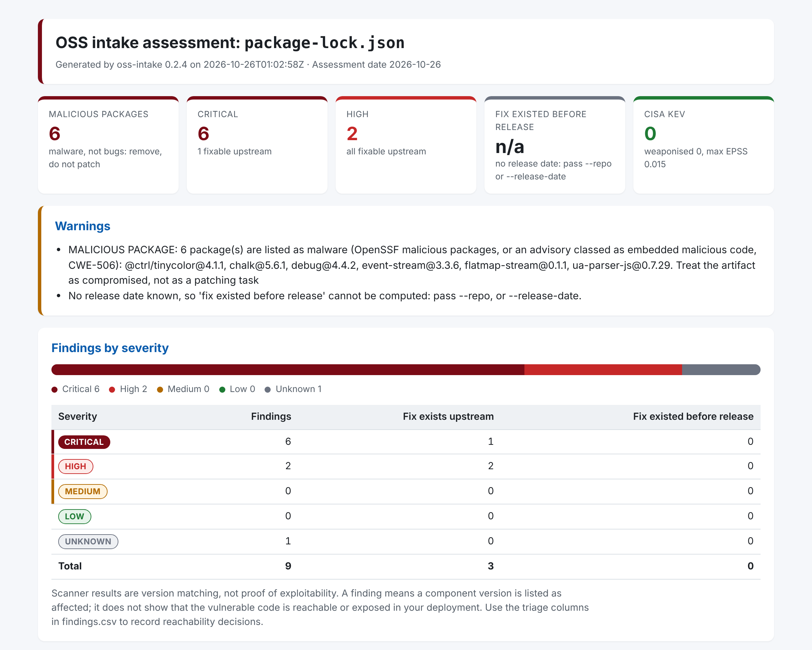Click the Findings column header

[271, 416]
